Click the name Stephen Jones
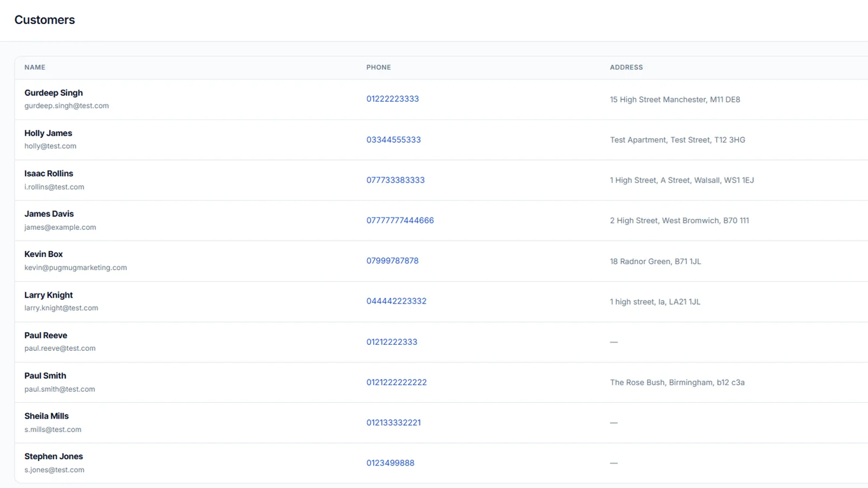The width and height of the screenshot is (868, 488). [x=54, y=456]
